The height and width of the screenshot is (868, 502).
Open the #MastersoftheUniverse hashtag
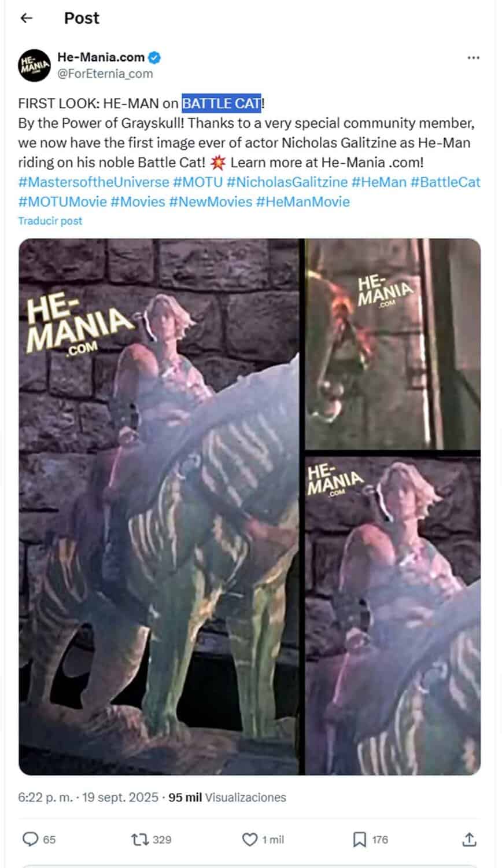click(x=94, y=182)
